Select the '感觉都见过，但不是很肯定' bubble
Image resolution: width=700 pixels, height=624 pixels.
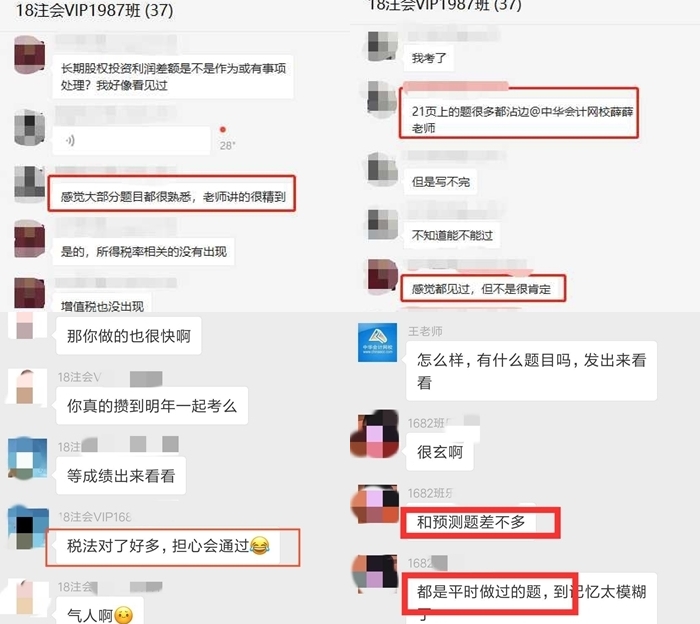[481, 289]
